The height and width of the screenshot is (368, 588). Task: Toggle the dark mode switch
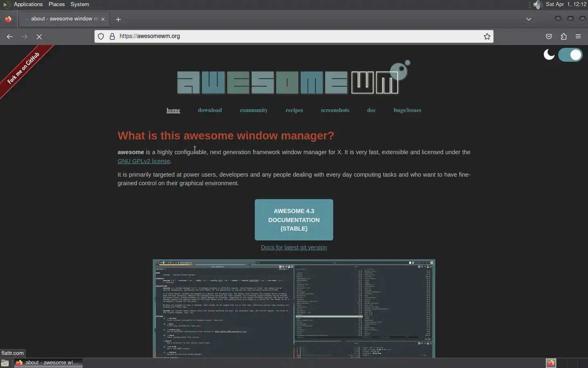[x=570, y=55]
